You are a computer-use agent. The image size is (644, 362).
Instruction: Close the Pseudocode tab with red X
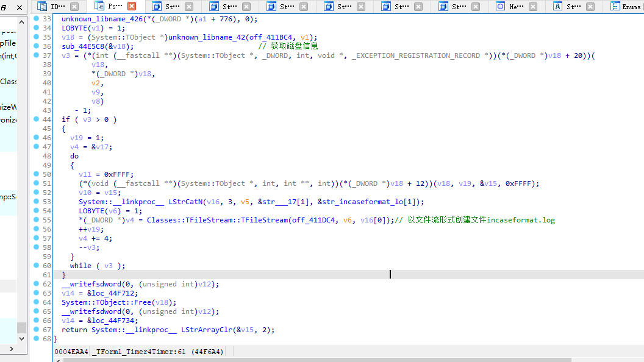[x=132, y=7]
